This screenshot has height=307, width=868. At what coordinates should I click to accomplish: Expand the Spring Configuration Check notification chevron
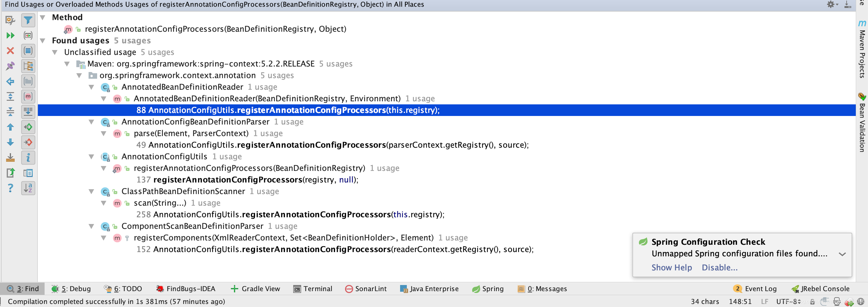coord(842,254)
